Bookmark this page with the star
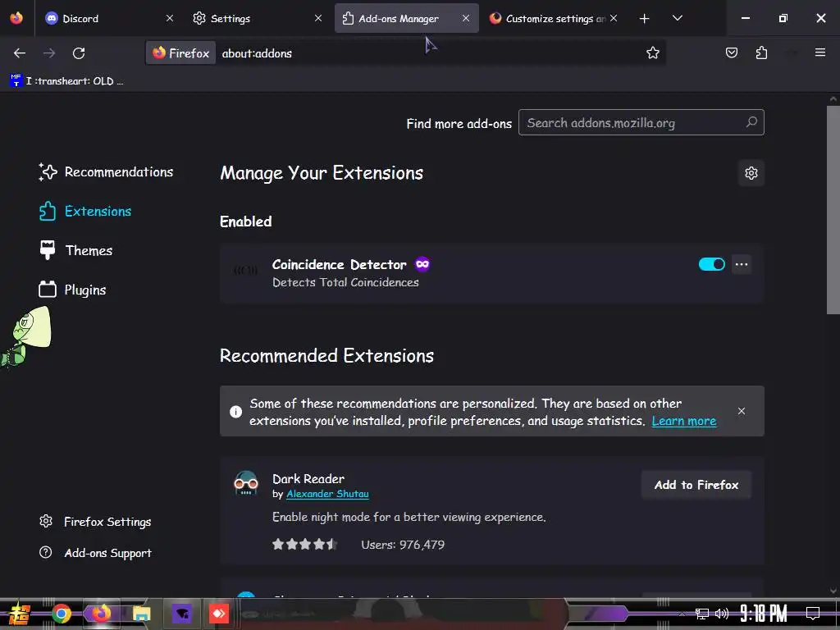The width and height of the screenshot is (840, 630). 652,53
